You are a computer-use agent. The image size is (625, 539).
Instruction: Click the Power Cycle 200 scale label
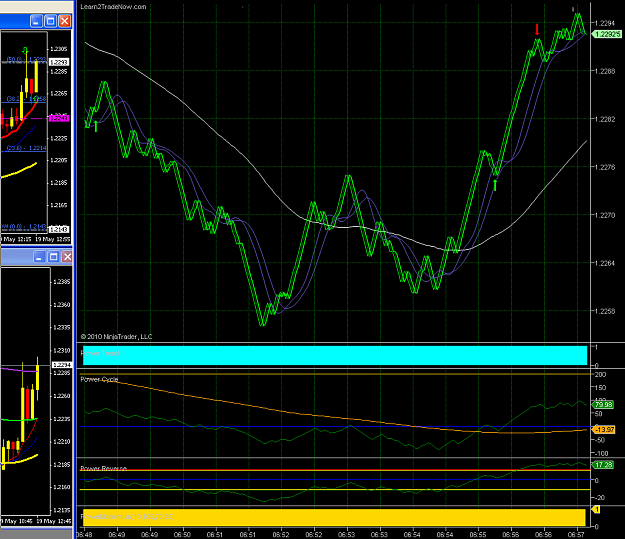(x=600, y=375)
